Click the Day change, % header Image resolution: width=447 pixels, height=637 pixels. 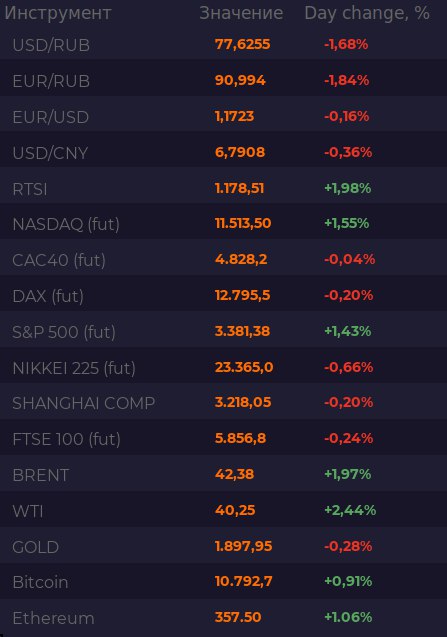367,13
